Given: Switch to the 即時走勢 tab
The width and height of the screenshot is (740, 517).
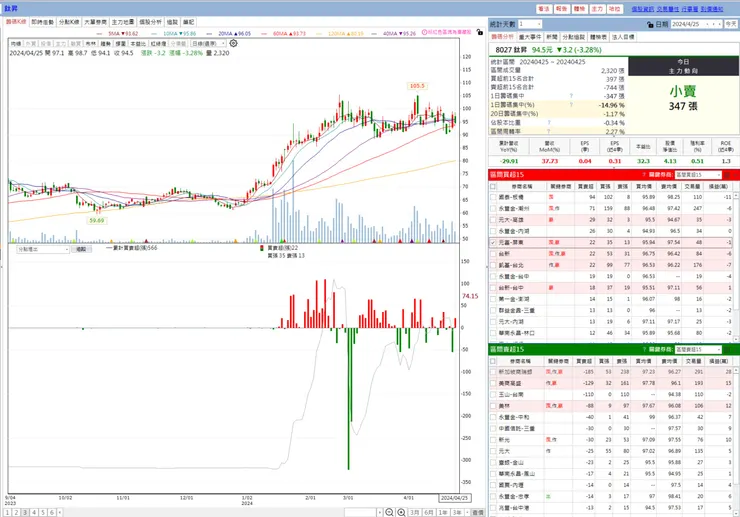Looking at the screenshot, I should [x=42, y=22].
